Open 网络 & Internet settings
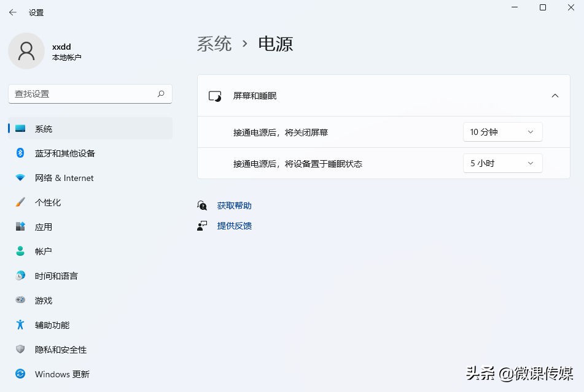This screenshot has height=392, width=584. pos(90,177)
